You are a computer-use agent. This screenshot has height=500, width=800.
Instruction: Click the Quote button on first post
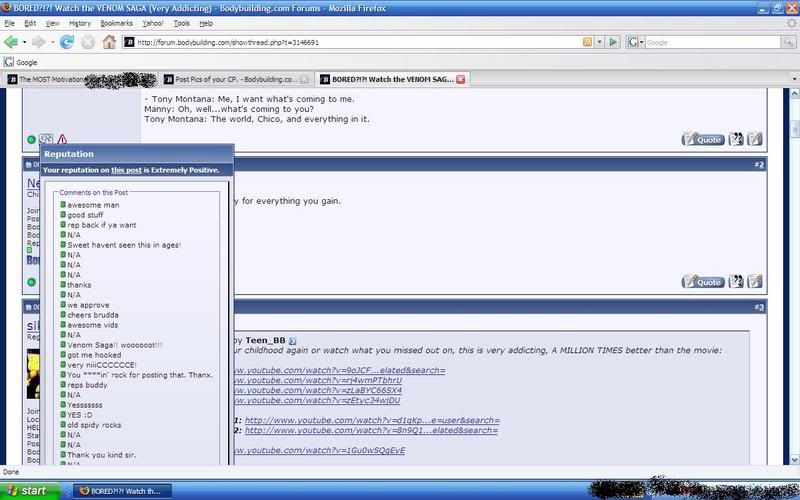point(703,139)
